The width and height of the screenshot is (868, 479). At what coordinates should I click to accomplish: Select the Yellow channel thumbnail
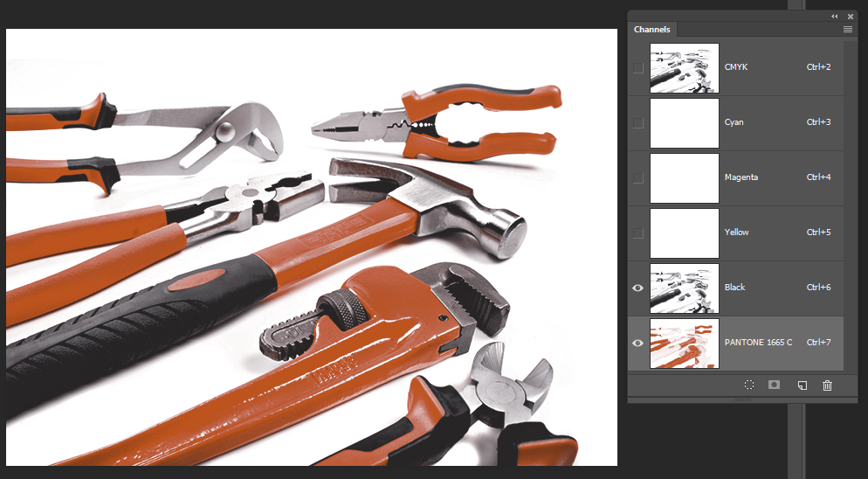[x=685, y=233]
